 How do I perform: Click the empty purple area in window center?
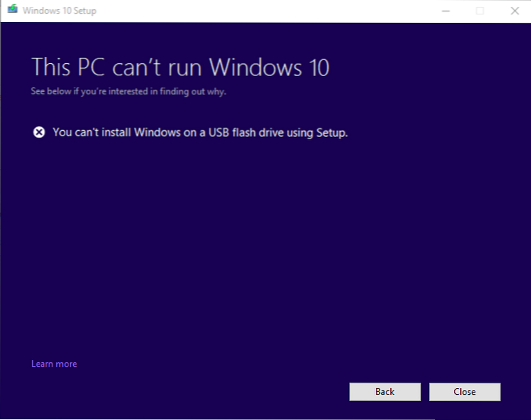[265, 243]
